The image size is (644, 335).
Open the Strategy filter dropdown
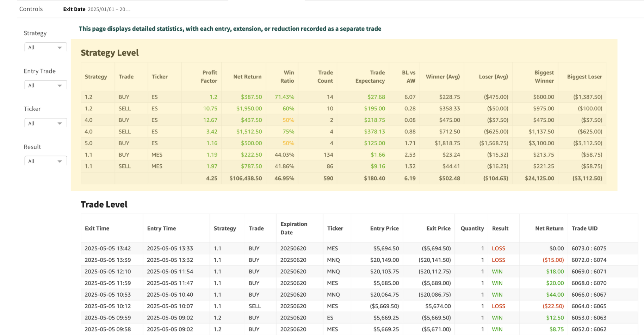45,48
